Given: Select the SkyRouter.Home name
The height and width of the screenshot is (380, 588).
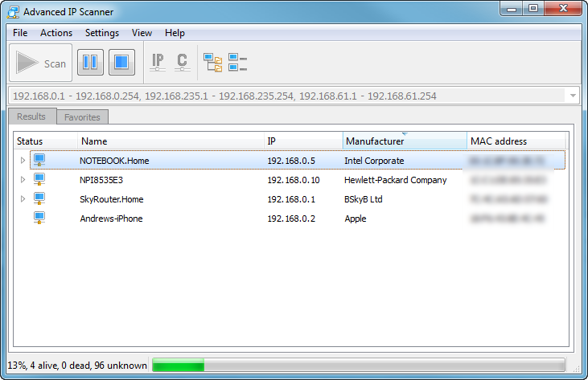Looking at the screenshot, I should (x=111, y=199).
